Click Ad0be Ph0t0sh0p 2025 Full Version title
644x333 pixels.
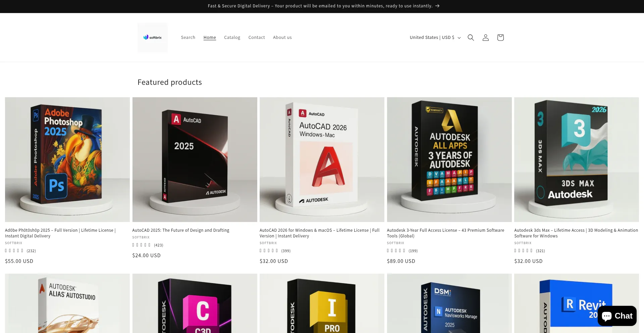point(60,233)
